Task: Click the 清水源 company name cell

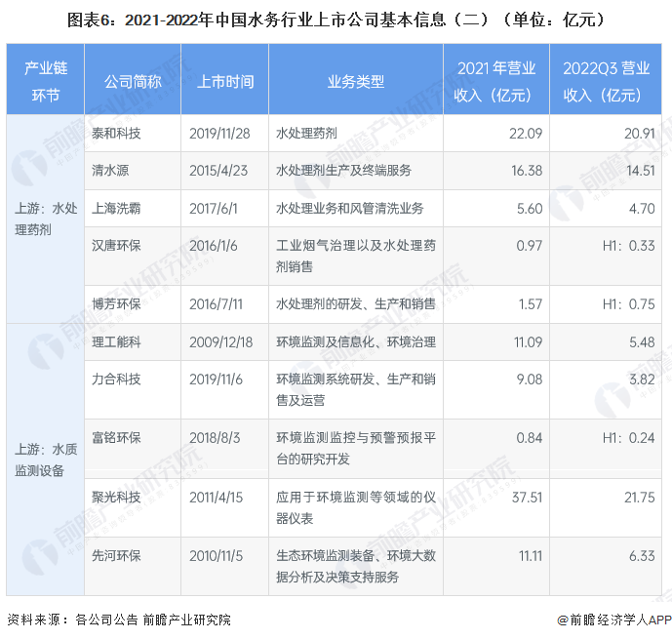Action: (x=110, y=170)
